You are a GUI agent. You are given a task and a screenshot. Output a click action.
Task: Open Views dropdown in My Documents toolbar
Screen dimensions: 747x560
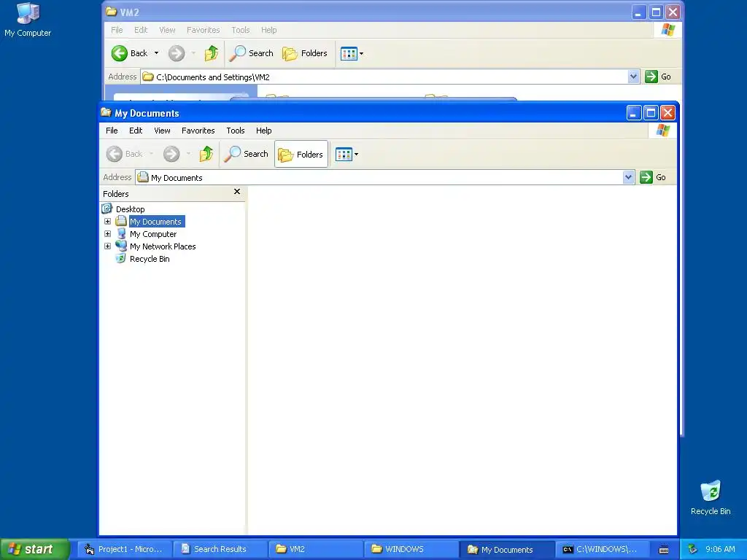[347, 154]
